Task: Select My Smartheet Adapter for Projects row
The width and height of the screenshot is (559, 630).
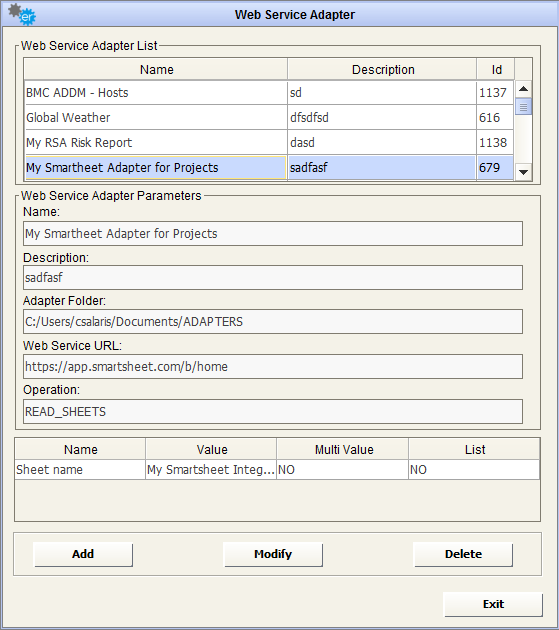Action: [269, 168]
